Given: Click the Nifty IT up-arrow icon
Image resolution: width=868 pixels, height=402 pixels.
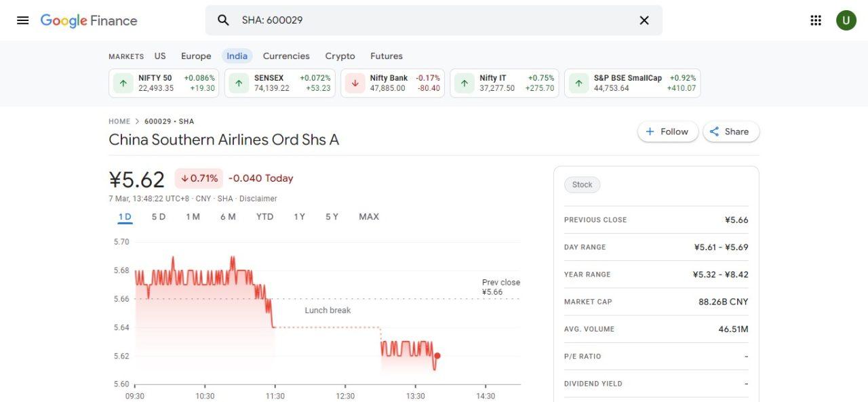Looking at the screenshot, I should pos(465,83).
